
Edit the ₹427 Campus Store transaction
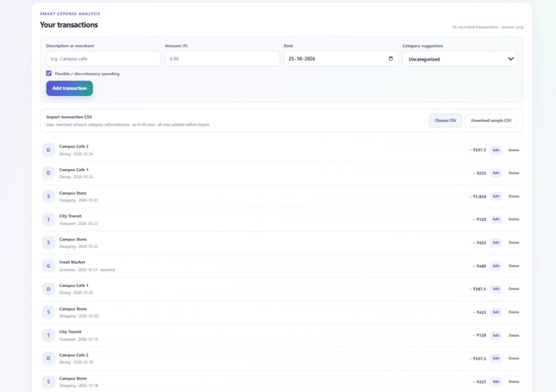pos(496,382)
